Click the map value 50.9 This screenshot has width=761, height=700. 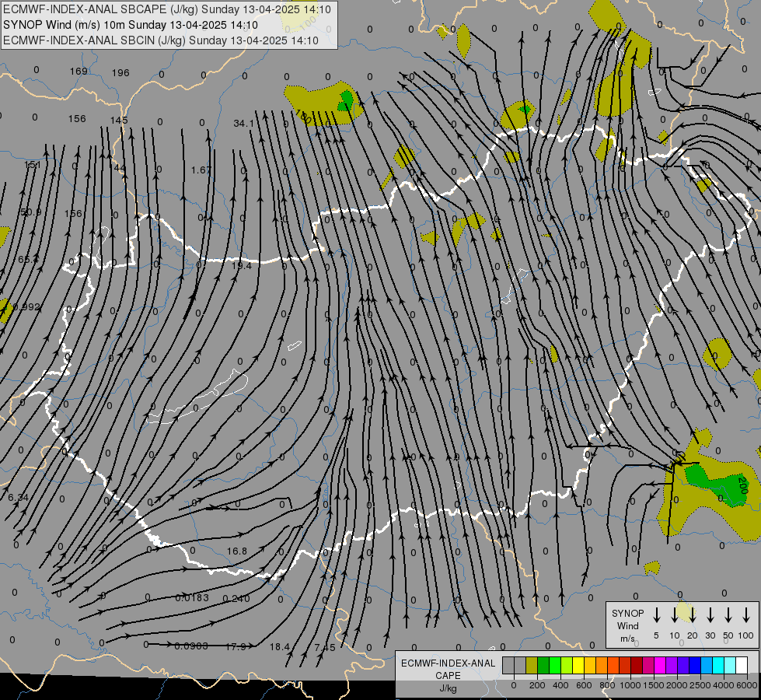(x=30, y=212)
